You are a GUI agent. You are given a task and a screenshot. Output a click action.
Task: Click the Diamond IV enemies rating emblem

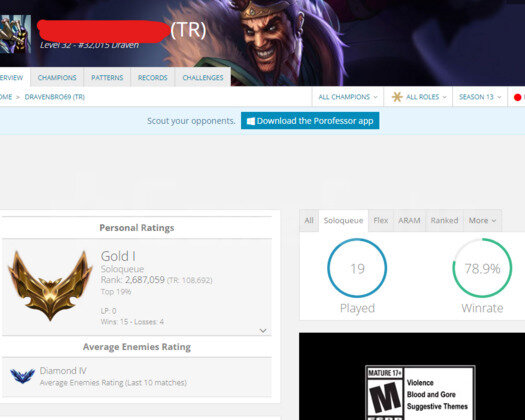(22, 376)
